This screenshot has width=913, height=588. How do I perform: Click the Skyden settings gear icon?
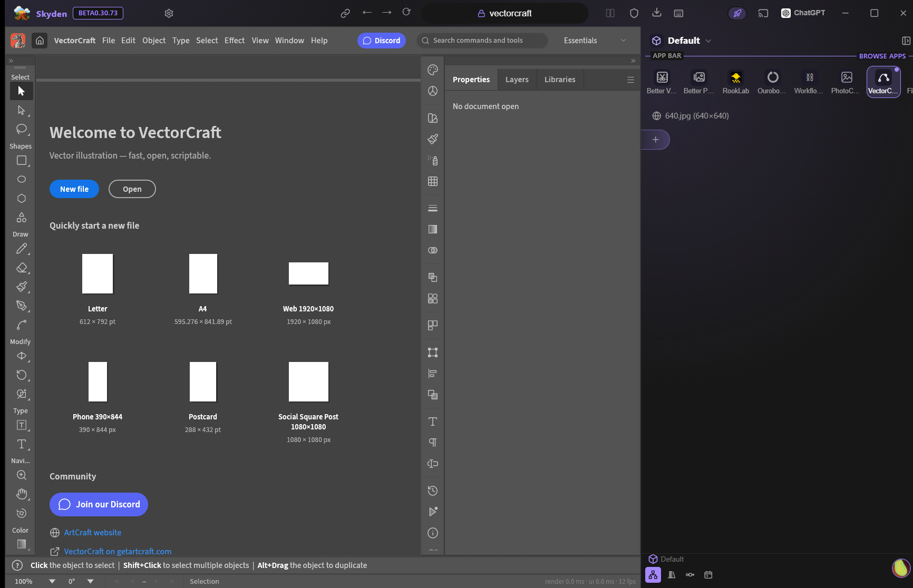point(169,13)
